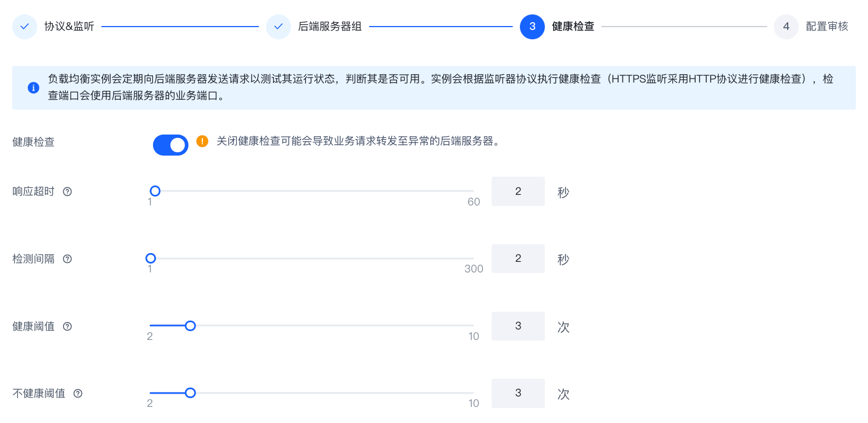The height and width of the screenshot is (423, 868).
Task: Click the checkmark icon beside 后端服务器组
Action: [x=278, y=27]
